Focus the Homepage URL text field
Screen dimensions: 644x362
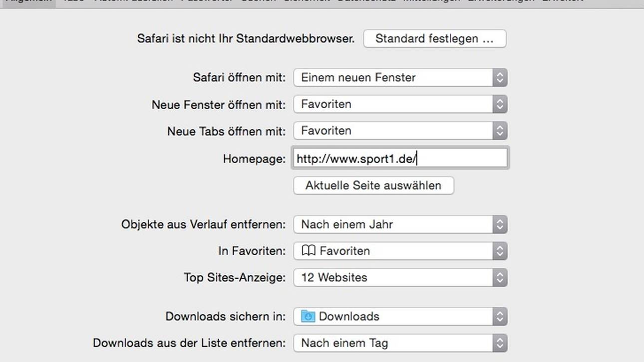(x=400, y=159)
